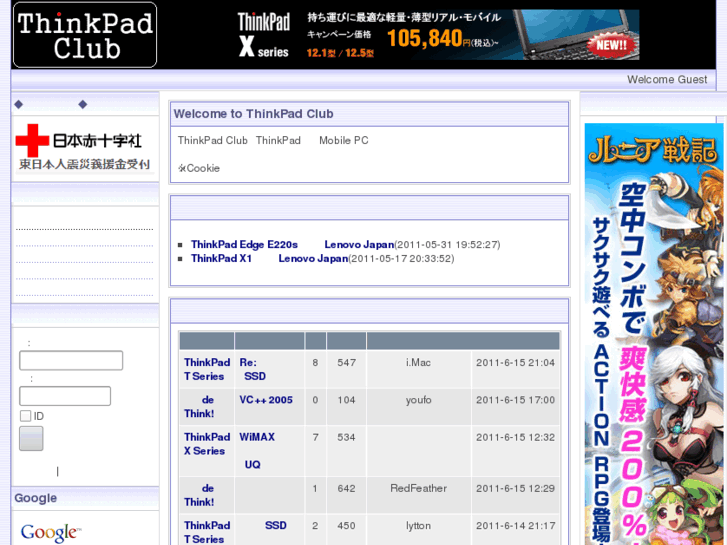Click the Google logo in the sidebar
727x545 pixels.
51,532
